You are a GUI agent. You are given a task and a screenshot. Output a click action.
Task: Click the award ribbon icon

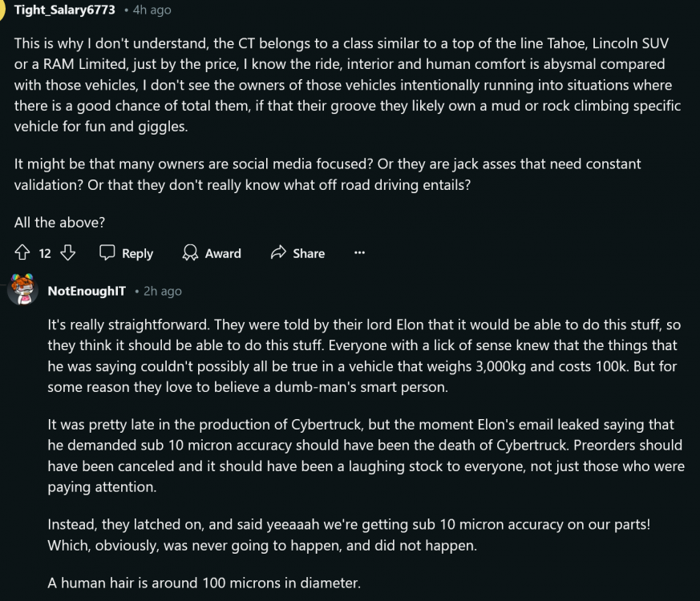tap(190, 253)
